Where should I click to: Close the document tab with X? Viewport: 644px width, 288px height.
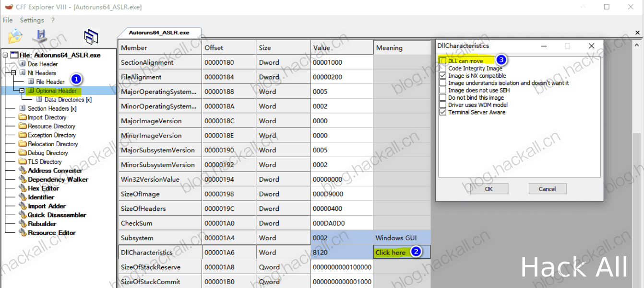click(x=637, y=33)
